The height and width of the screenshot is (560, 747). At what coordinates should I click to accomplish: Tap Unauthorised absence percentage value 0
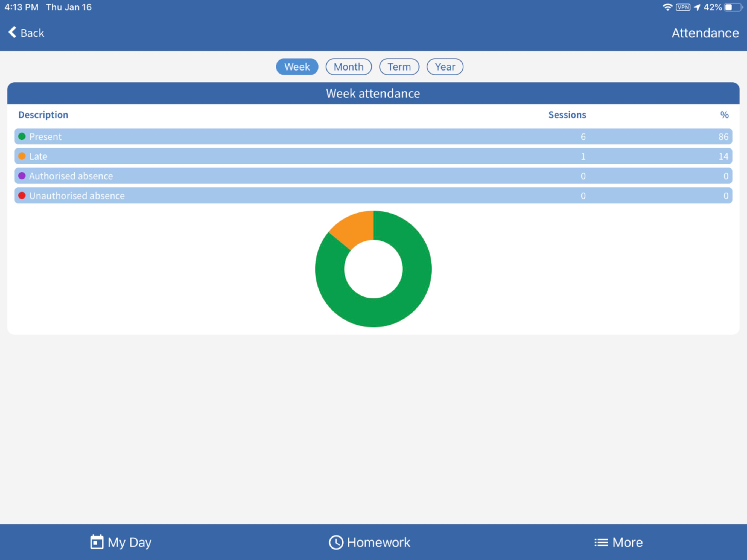pyautogui.click(x=726, y=196)
